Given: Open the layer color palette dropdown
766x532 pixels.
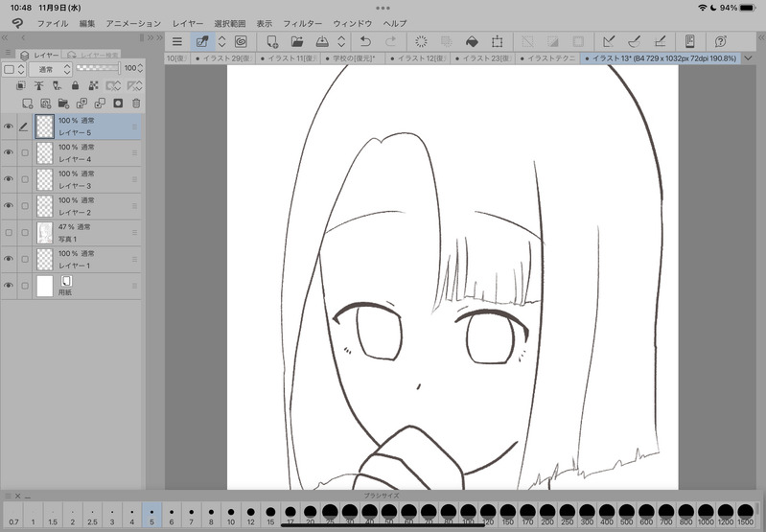Looking at the screenshot, I should click(13, 69).
